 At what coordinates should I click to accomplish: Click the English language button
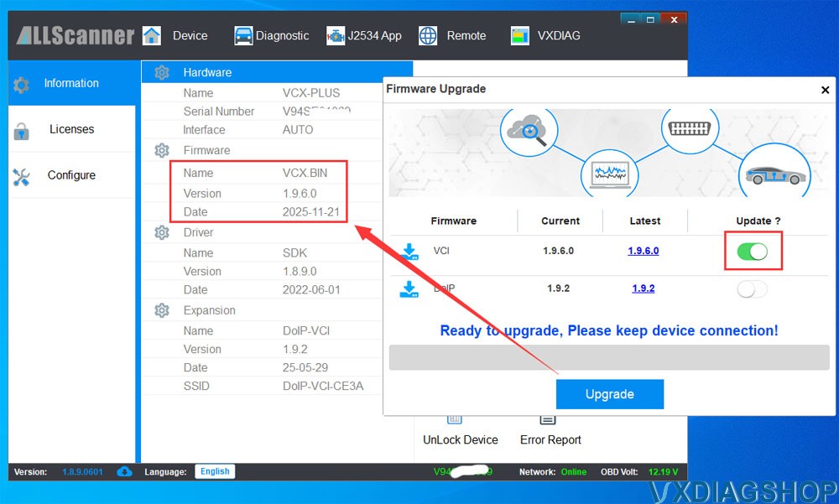coord(215,471)
